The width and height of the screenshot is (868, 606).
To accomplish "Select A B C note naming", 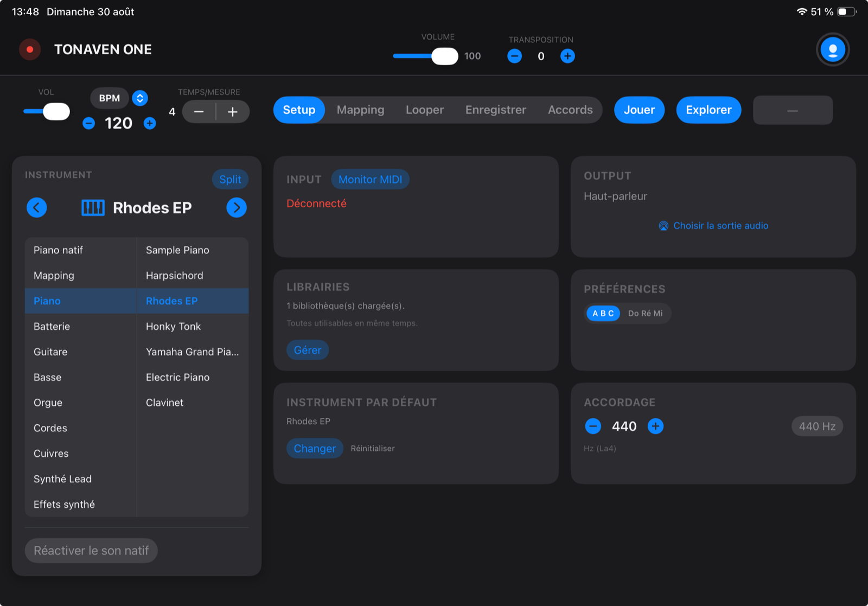I will 603,313.
